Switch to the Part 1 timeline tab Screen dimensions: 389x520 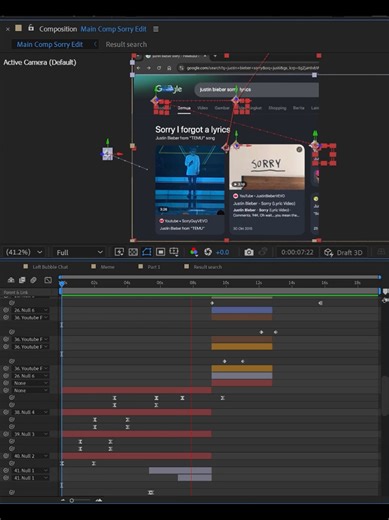pyautogui.click(x=154, y=267)
